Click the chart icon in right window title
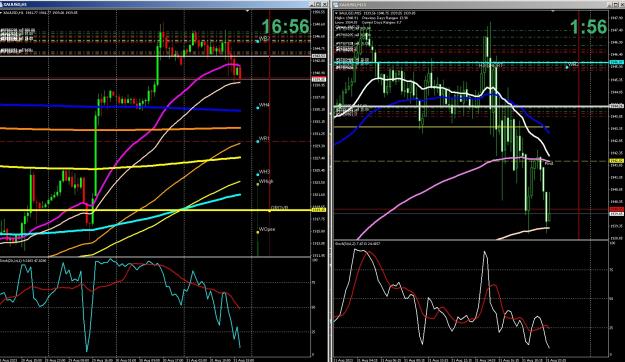 point(336,5)
